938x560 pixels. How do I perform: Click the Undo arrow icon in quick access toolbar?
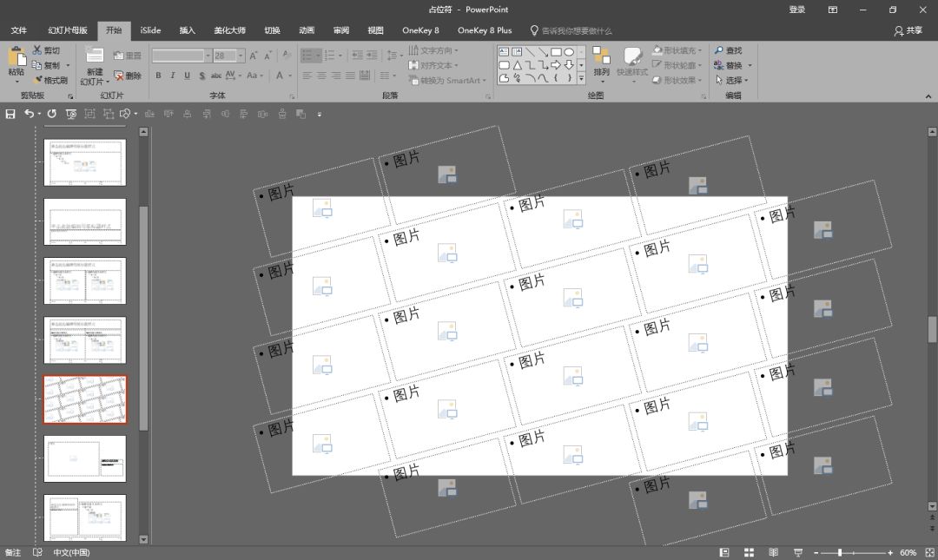tap(28, 114)
